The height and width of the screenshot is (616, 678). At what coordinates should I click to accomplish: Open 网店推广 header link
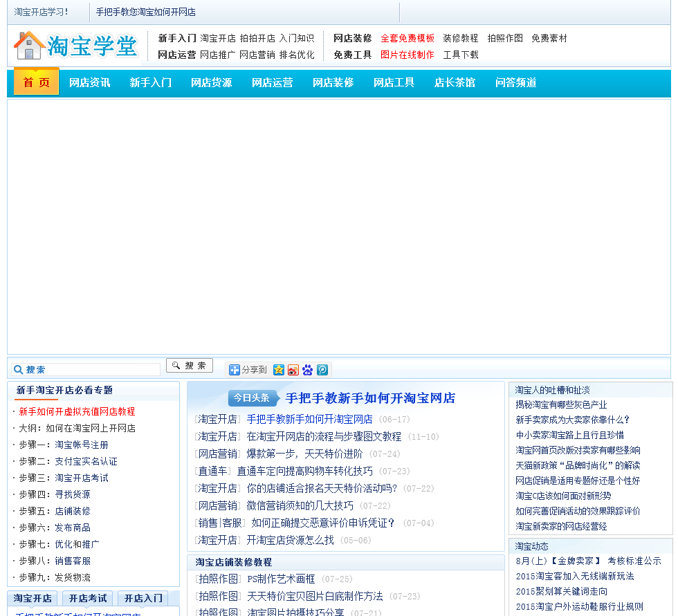218,55
